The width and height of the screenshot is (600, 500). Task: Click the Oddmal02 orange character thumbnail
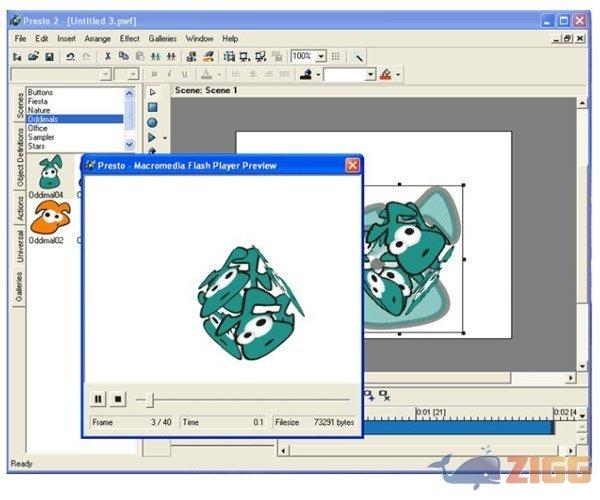tap(51, 217)
